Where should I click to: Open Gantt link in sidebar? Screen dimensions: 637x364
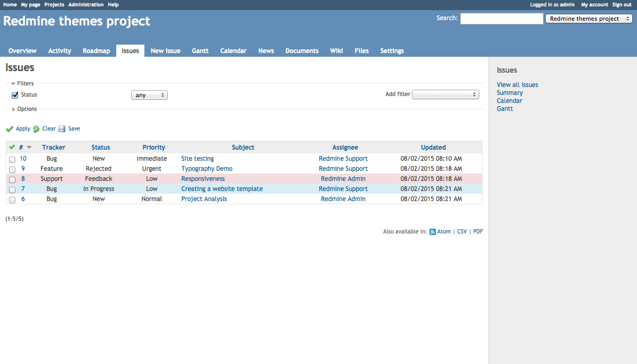pos(505,109)
